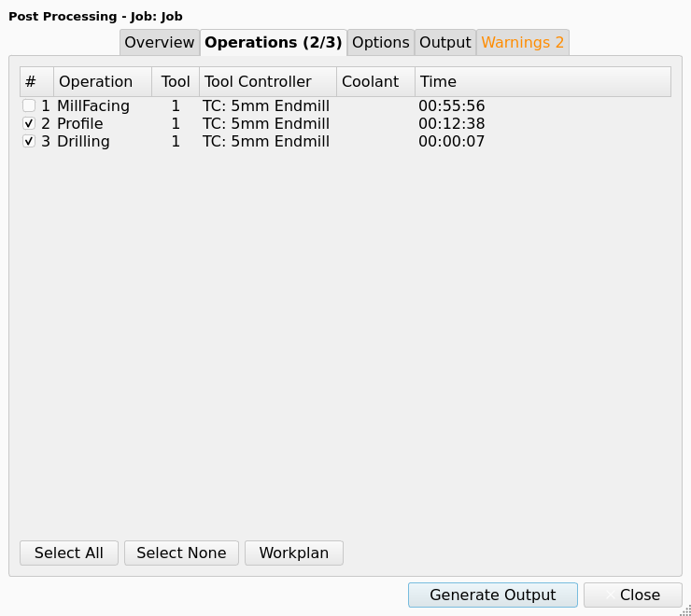Switch to the Overview tab
The height and width of the screenshot is (616, 691).
tap(159, 42)
